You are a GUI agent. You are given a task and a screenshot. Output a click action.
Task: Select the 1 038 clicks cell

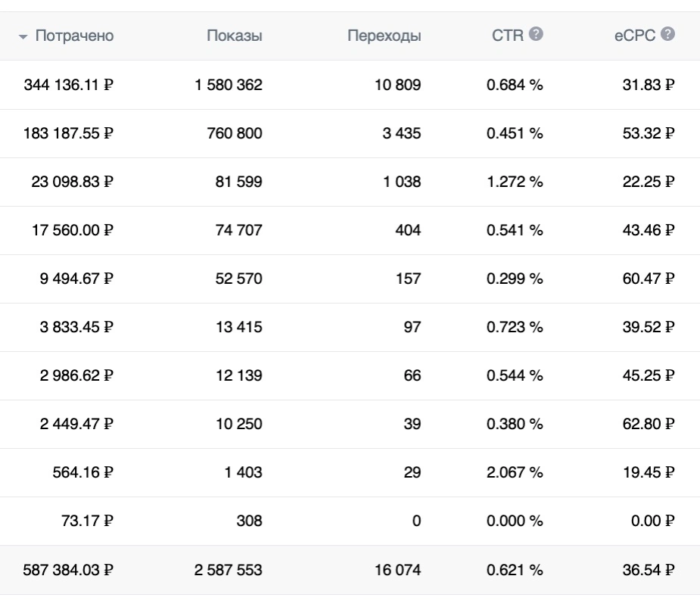click(x=402, y=182)
